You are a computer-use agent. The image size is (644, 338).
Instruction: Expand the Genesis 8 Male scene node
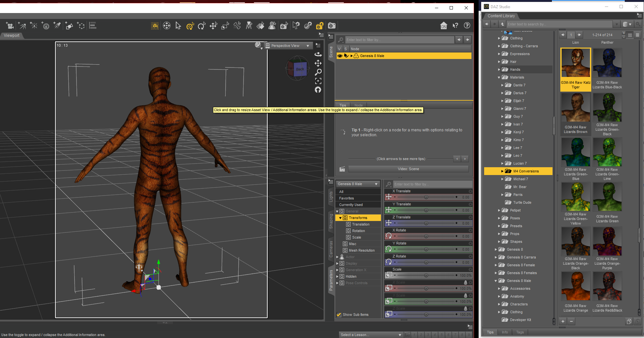coord(352,56)
